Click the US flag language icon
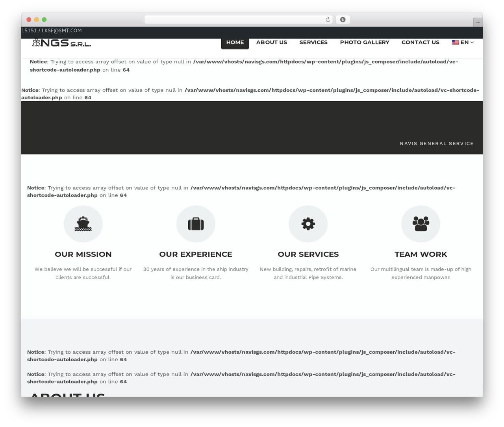Viewport: 504px width, 427px height. coord(455,42)
